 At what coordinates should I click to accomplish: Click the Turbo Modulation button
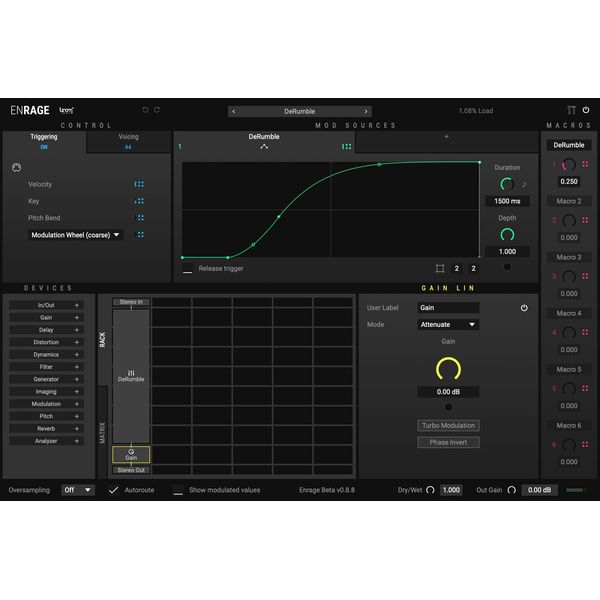pyautogui.click(x=447, y=425)
